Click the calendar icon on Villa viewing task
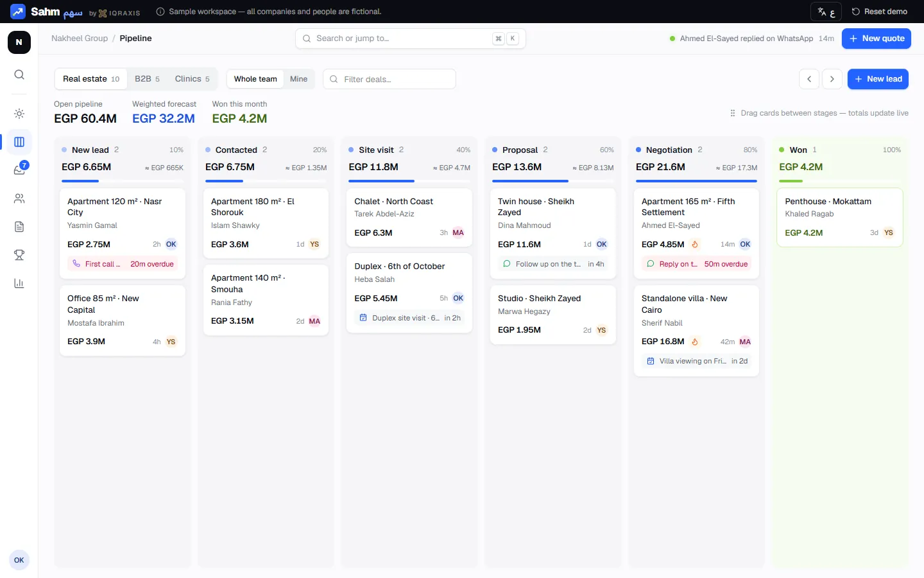924x578 pixels. click(651, 361)
